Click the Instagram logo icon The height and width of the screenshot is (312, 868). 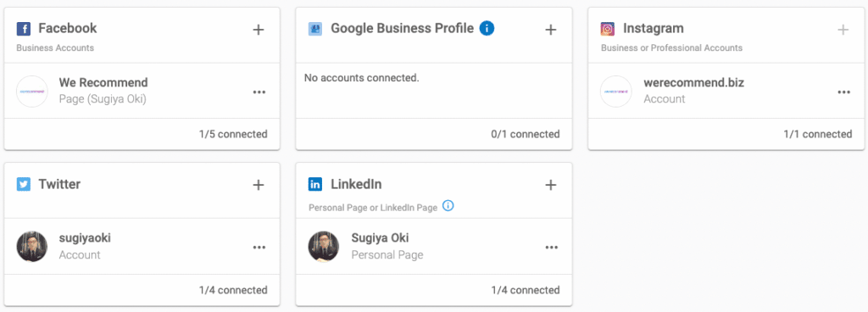coord(608,29)
